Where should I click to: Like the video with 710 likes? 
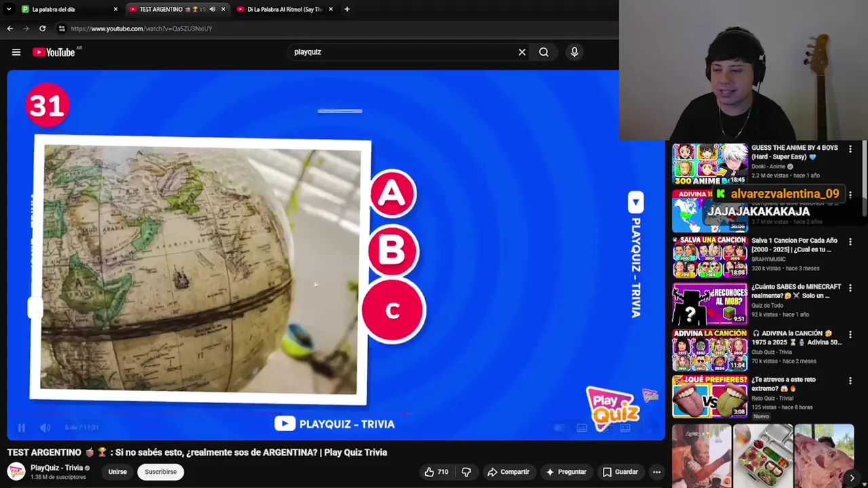tap(437, 472)
